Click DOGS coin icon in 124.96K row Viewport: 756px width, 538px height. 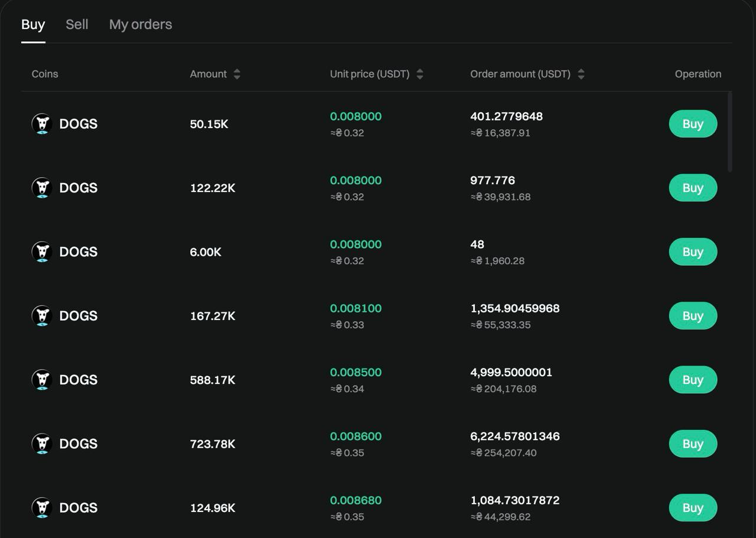tap(42, 508)
